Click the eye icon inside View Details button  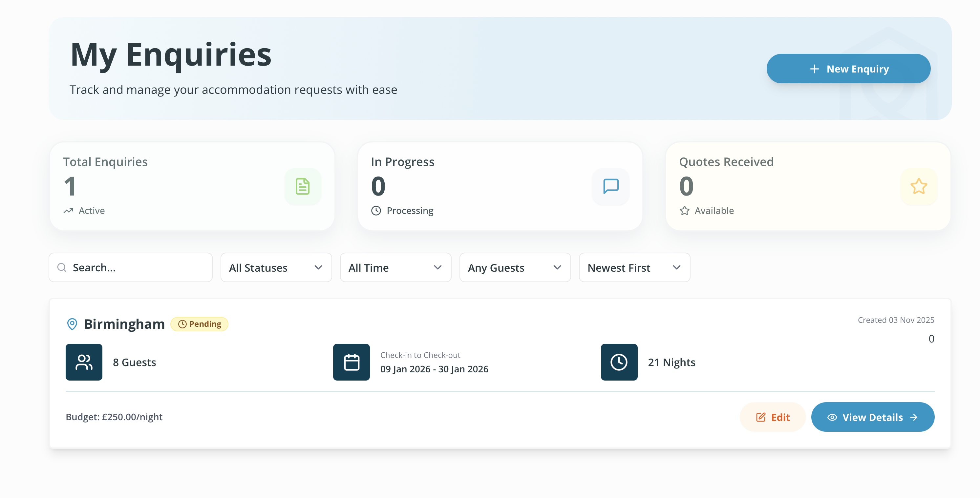(x=832, y=417)
